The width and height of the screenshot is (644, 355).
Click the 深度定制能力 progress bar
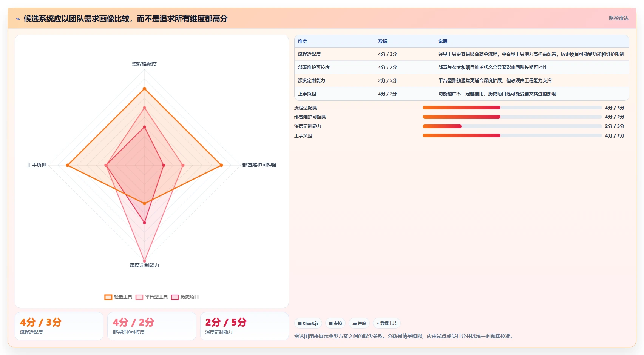pos(512,126)
